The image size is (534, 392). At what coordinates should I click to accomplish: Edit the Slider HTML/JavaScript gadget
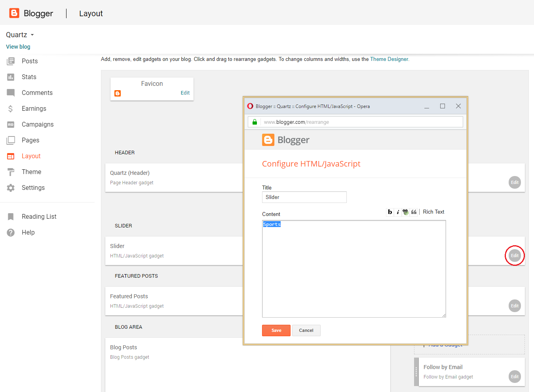click(x=515, y=256)
